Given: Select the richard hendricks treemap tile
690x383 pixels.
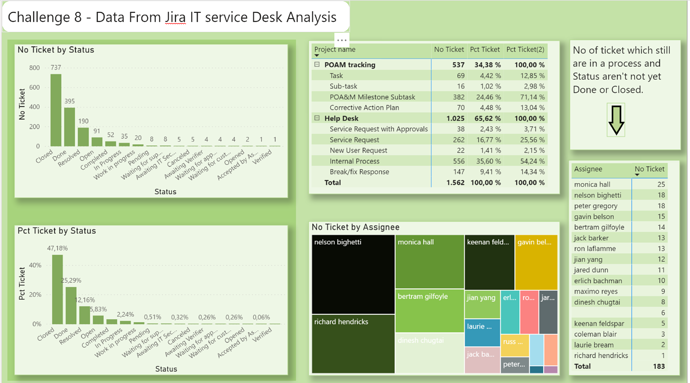Looking at the screenshot, I should point(353,344).
